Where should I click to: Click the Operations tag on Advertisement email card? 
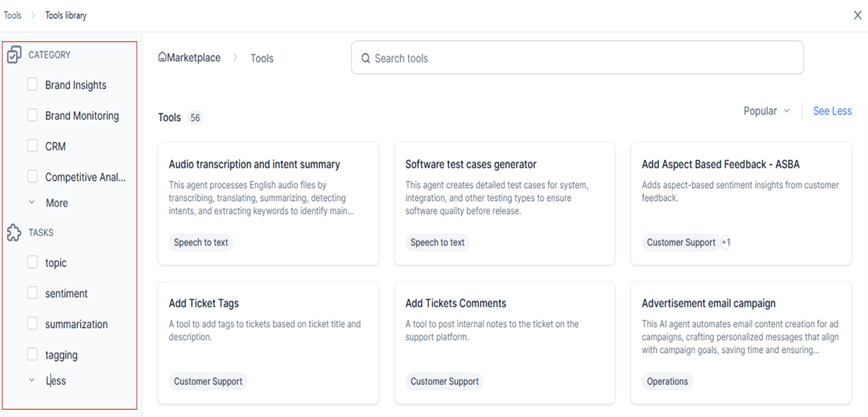click(x=668, y=382)
